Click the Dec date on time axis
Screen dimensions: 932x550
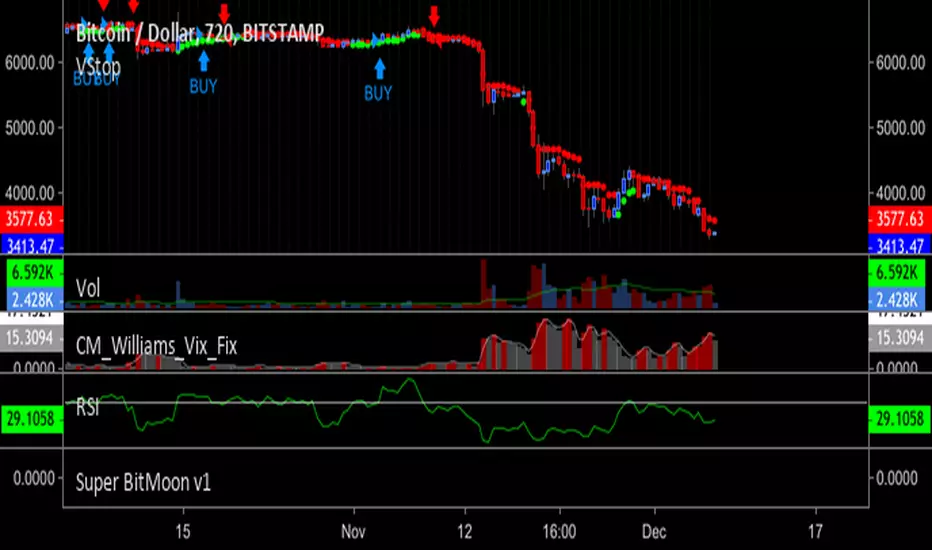[654, 531]
